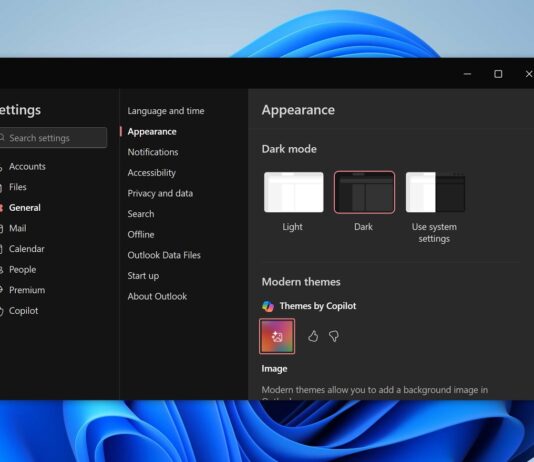Viewport: 534px width, 462px height.
Task: Select the General settings category
Action: point(25,208)
